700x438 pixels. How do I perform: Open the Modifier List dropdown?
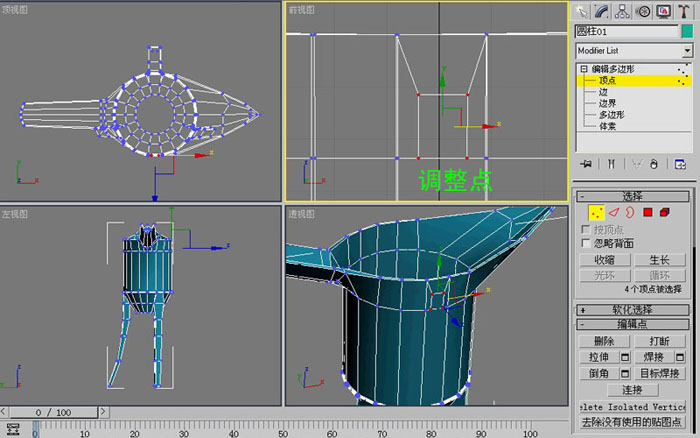[634, 51]
